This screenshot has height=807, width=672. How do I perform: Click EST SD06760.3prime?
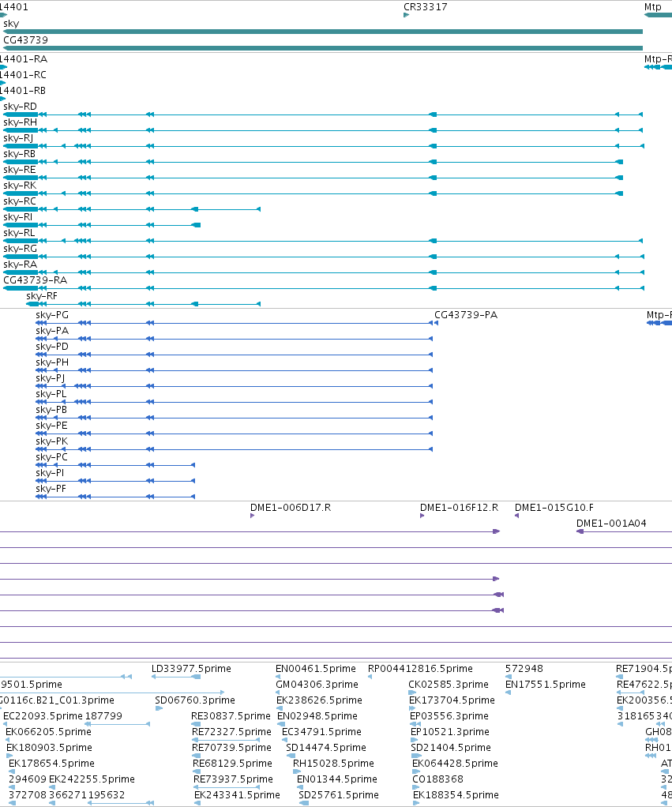point(195,700)
